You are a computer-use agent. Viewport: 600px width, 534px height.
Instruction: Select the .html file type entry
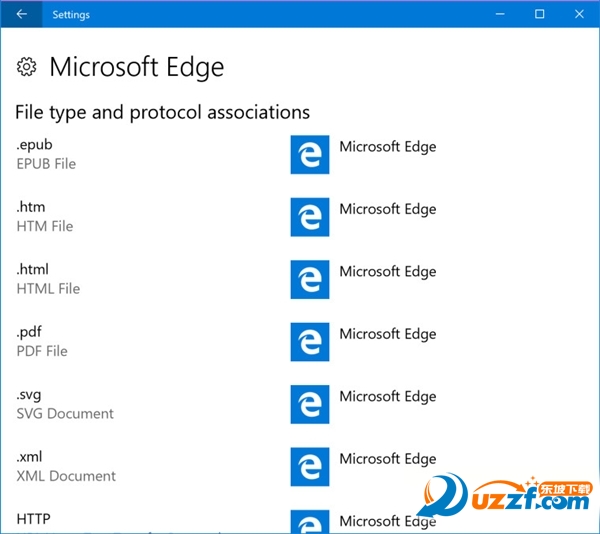click(48, 279)
